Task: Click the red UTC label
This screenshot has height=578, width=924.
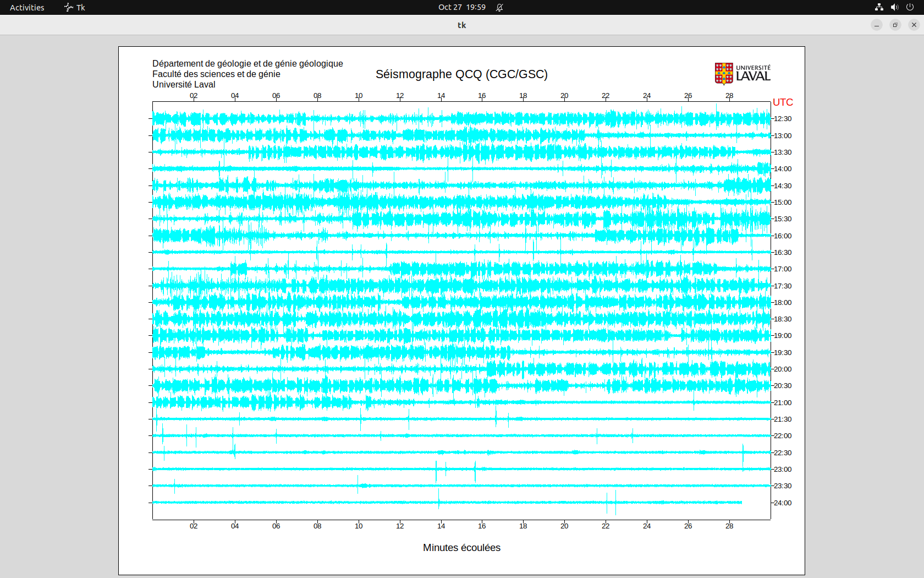Action: tap(783, 102)
